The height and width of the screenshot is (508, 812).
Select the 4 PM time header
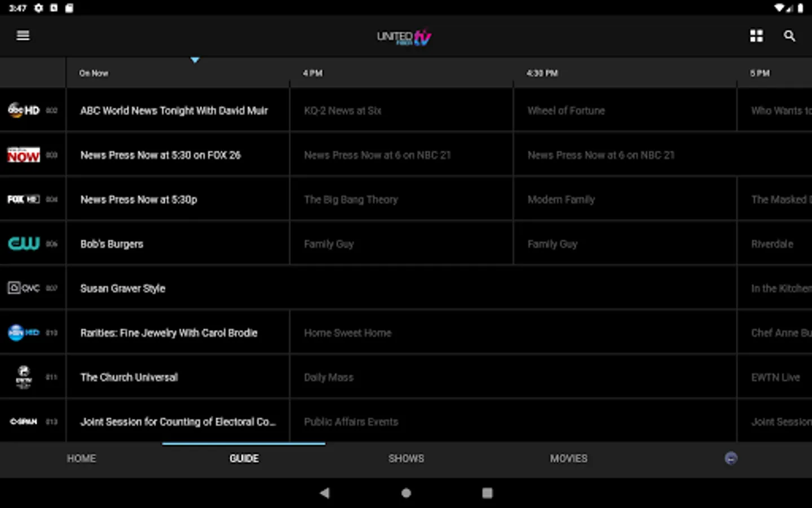pyautogui.click(x=312, y=73)
